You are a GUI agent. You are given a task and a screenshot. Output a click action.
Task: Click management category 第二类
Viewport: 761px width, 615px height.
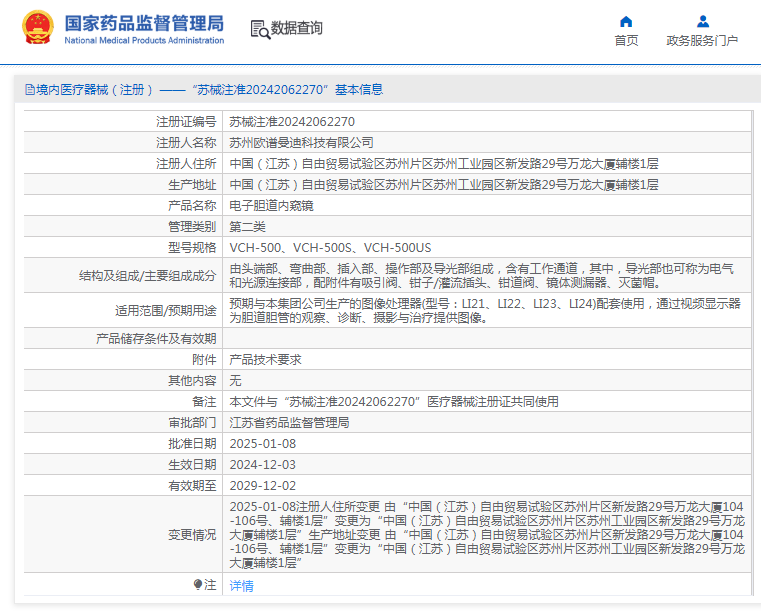coord(248,227)
